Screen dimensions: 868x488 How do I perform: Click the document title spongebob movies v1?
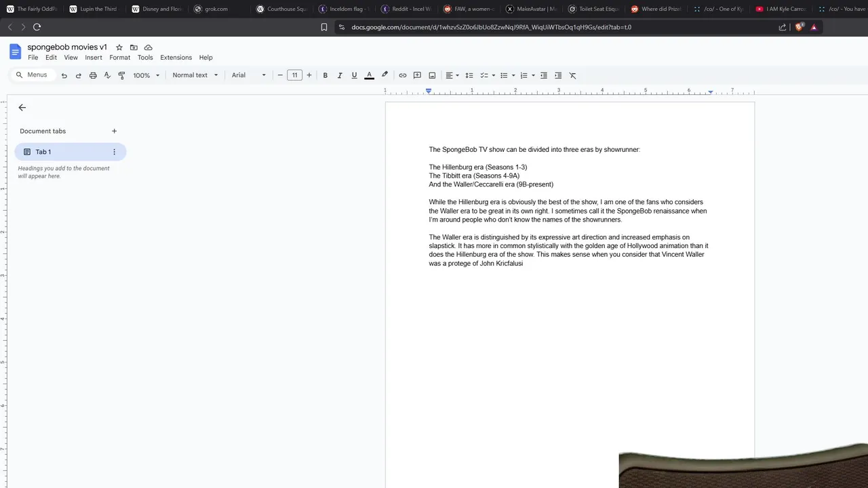coord(67,47)
